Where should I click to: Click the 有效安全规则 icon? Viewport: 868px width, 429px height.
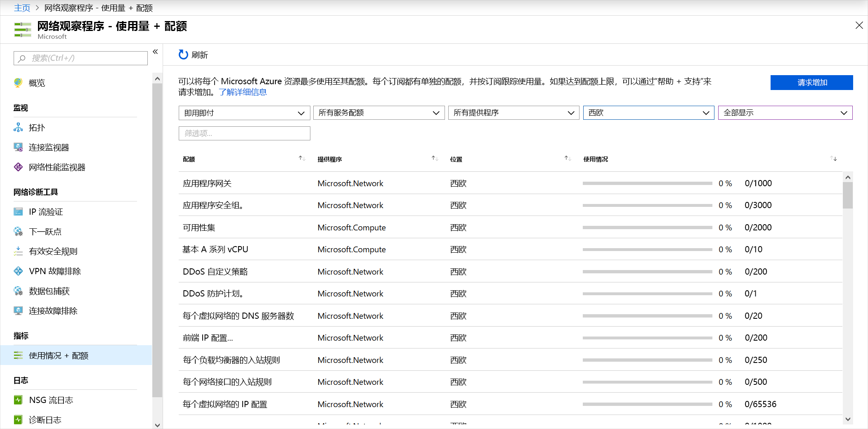click(18, 251)
